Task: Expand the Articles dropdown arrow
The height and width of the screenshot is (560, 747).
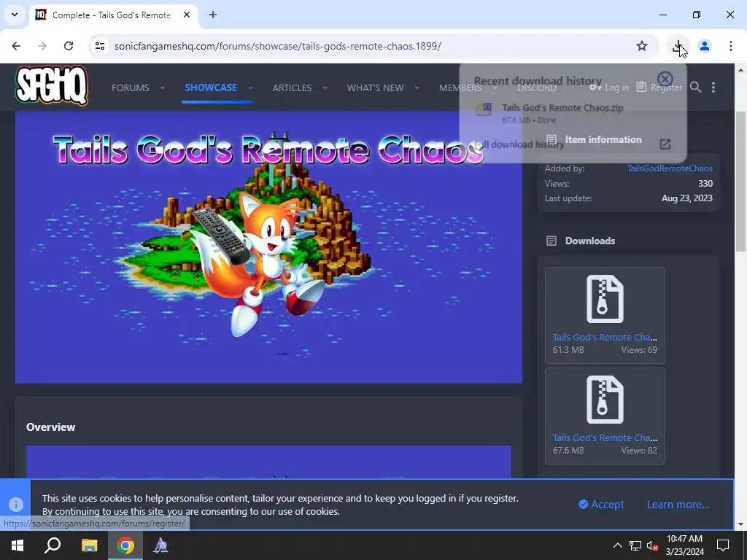Action: tap(325, 87)
